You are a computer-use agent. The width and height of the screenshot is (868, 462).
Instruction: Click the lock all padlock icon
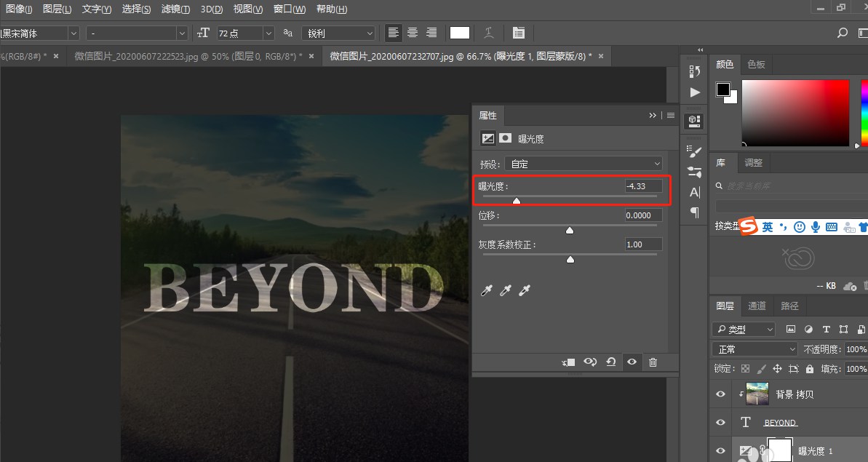click(x=810, y=369)
